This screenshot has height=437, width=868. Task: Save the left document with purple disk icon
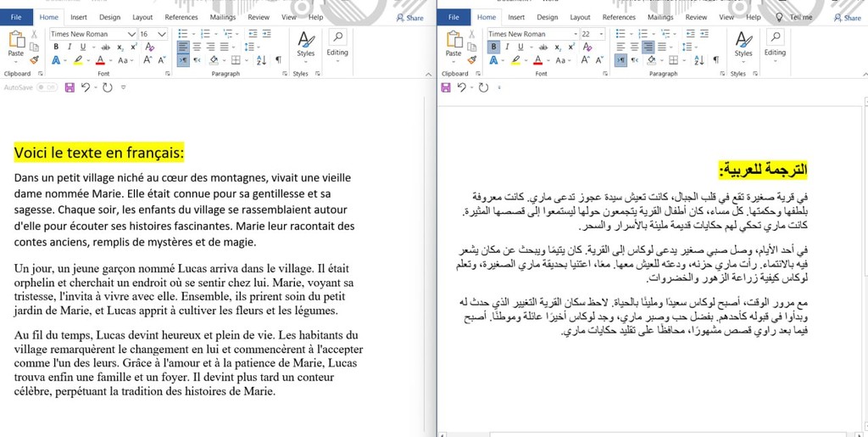coord(70,87)
